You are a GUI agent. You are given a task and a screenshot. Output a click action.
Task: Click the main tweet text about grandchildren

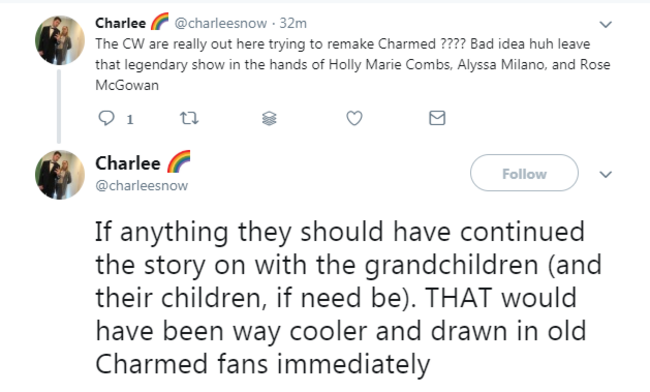(348, 298)
